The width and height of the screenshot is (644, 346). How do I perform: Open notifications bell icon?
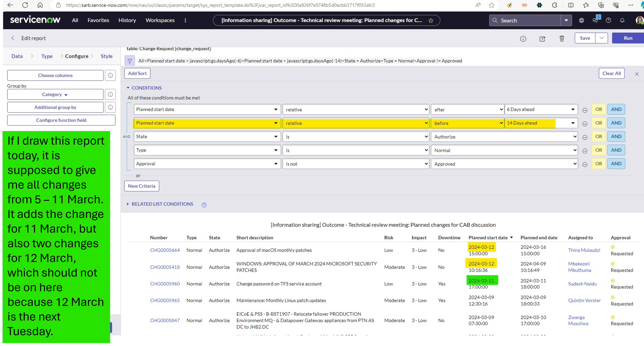click(622, 20)
